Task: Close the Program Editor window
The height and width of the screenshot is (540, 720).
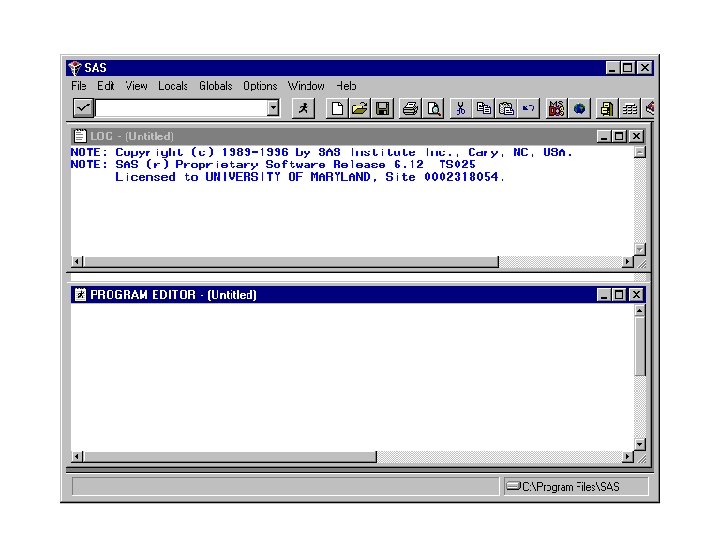Action: point(636,295)
